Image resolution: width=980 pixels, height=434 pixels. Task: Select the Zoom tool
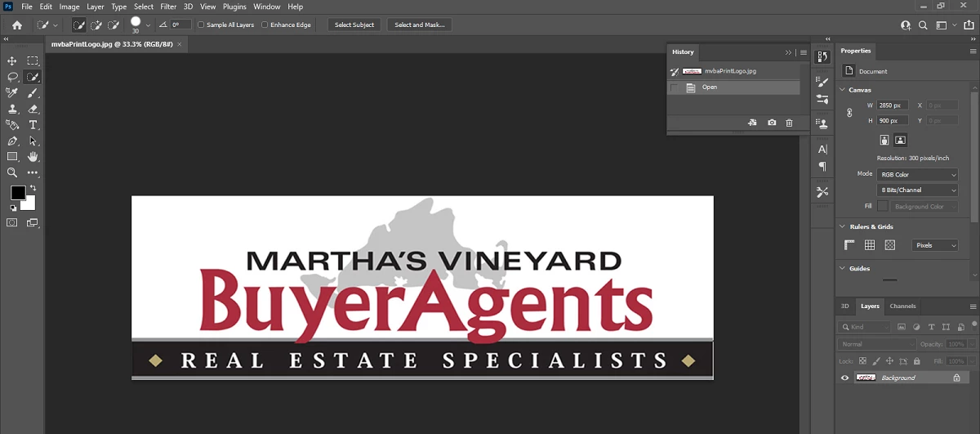(x=12, y=172)
